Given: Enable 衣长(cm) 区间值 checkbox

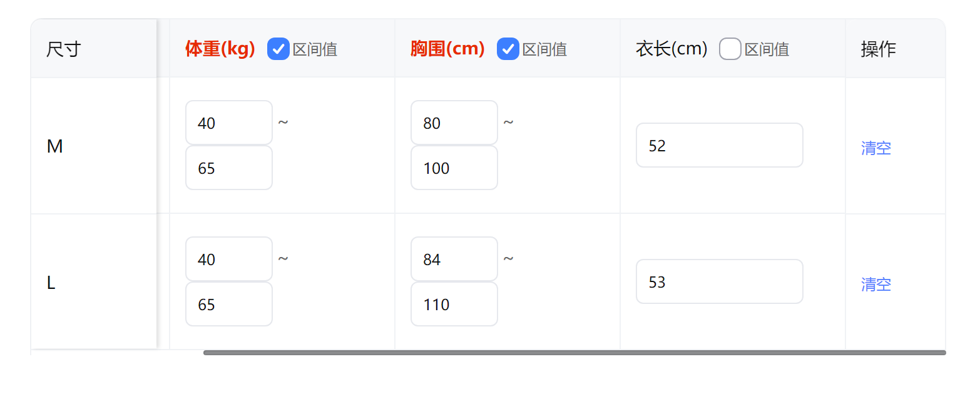Looking at the screenshot, I should tap(730, 49).
